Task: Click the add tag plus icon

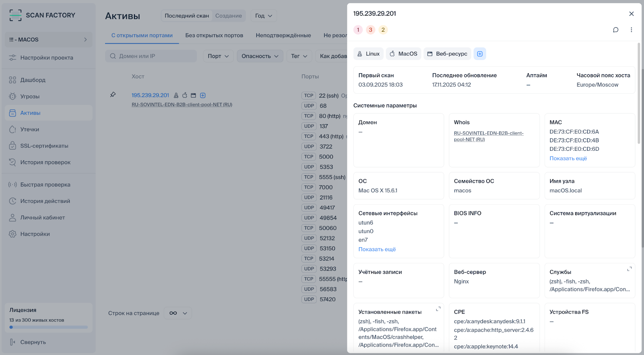Action: [x=480, y=54]
